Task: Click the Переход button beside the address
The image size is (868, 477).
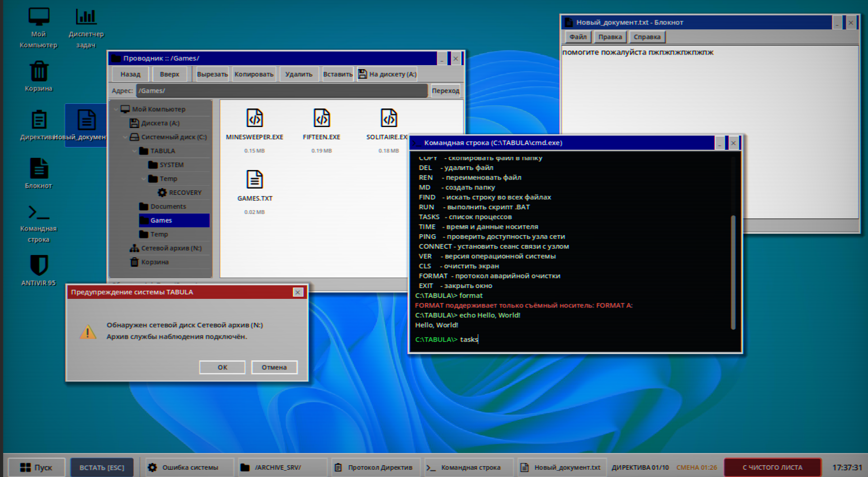Action: click(x=445, y=91)
